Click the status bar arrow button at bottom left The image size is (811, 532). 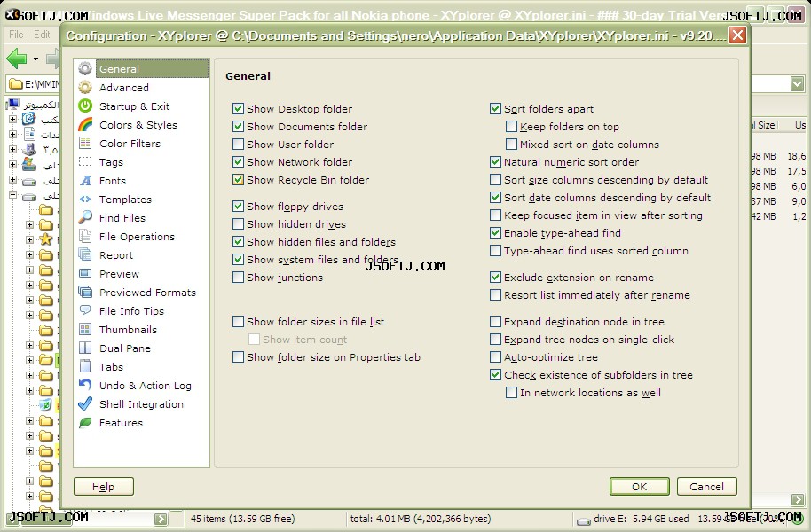click(x=161, y=519)
